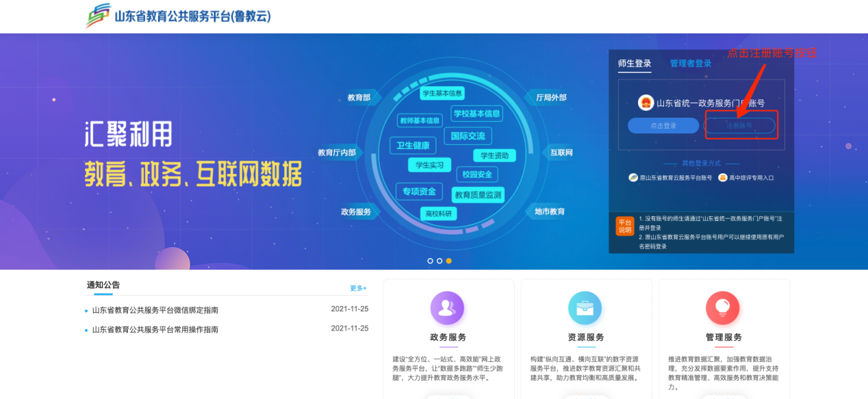
Task: Click the 其他登录方式 divider label
Action: [701, 164]
